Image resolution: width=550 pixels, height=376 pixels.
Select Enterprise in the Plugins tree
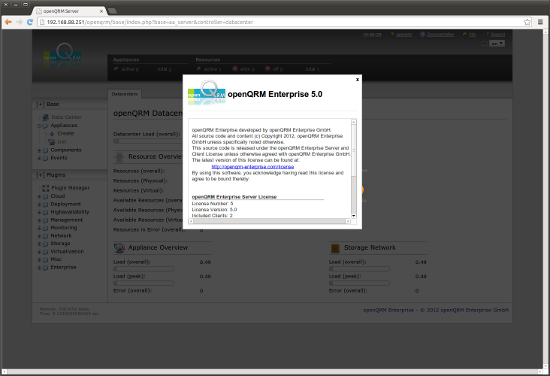click(x=63, y=267)
